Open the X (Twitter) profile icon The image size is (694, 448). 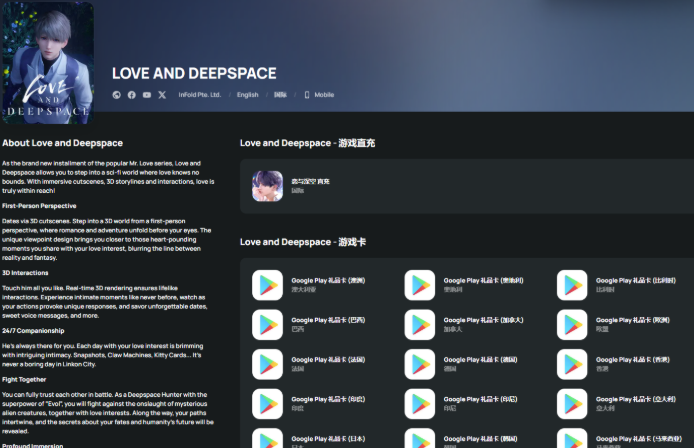162,95
